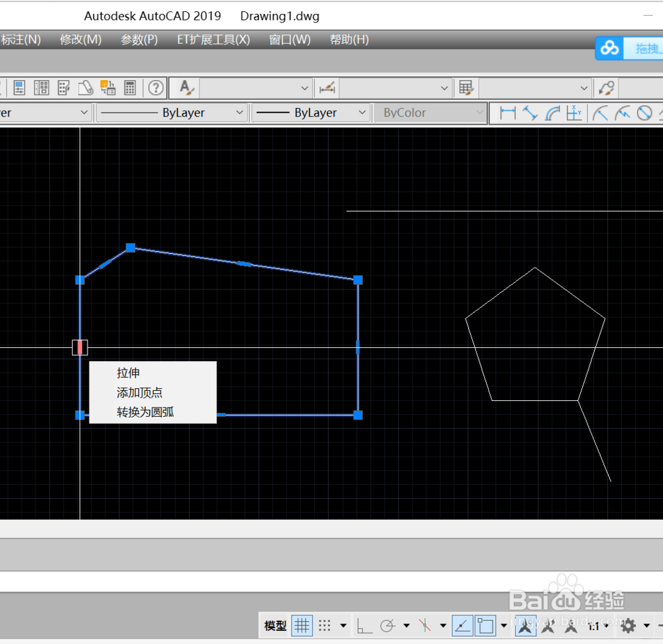
Task: Expand isometric drafting options arrow
Action: click(x=443, y=625)
